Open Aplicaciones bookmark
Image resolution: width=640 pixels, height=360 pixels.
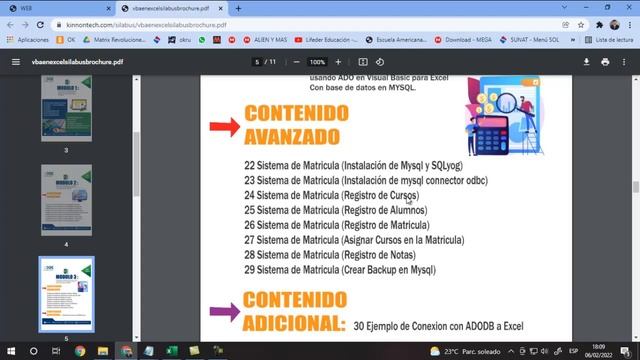tap(28, 40)
